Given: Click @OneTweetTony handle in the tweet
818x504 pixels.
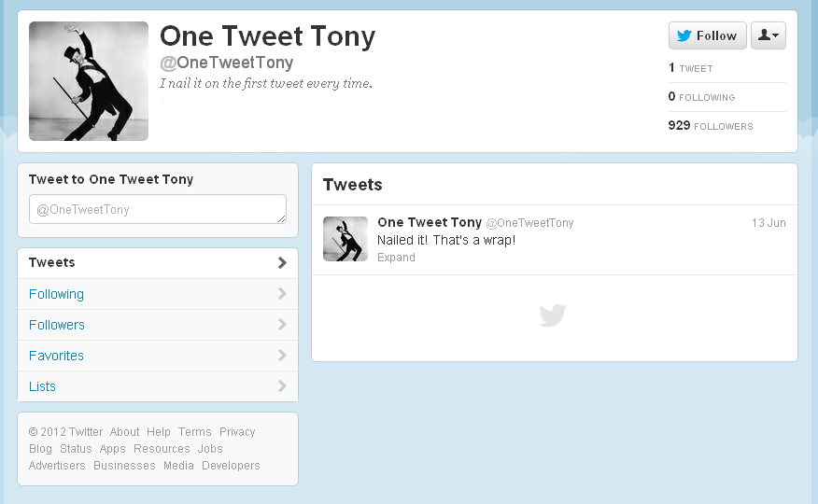Looking at the screenshot, I should [x=529, y=223].
